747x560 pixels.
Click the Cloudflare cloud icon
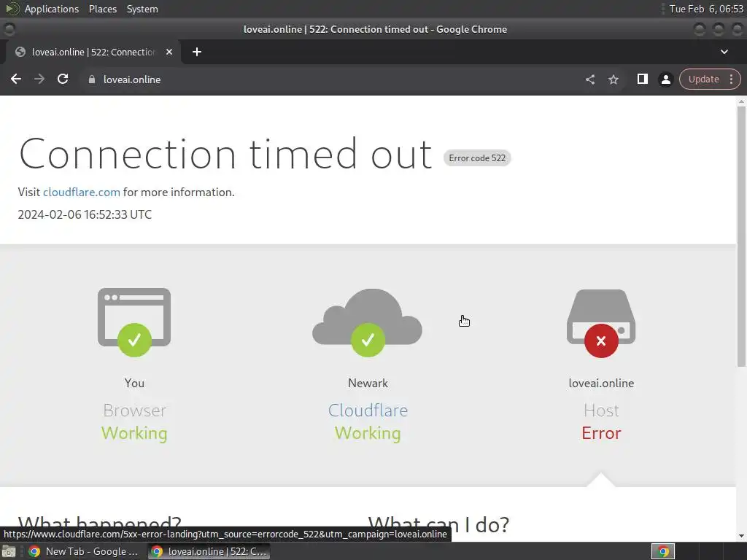click(368, 322)
